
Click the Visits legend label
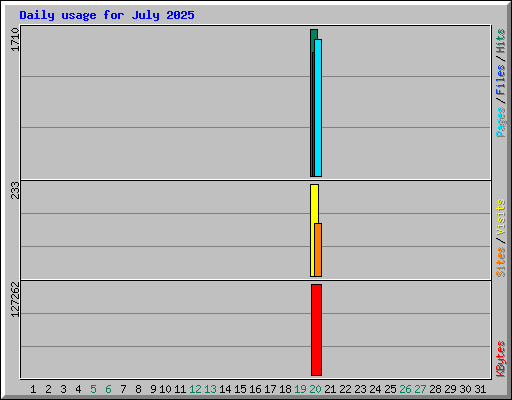click(x=501, y=217)
